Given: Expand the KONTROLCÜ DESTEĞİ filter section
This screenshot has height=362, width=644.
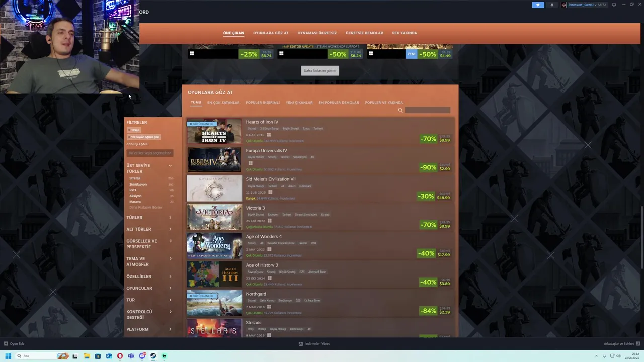Looking at the screenshot, I should coord(149,314).
